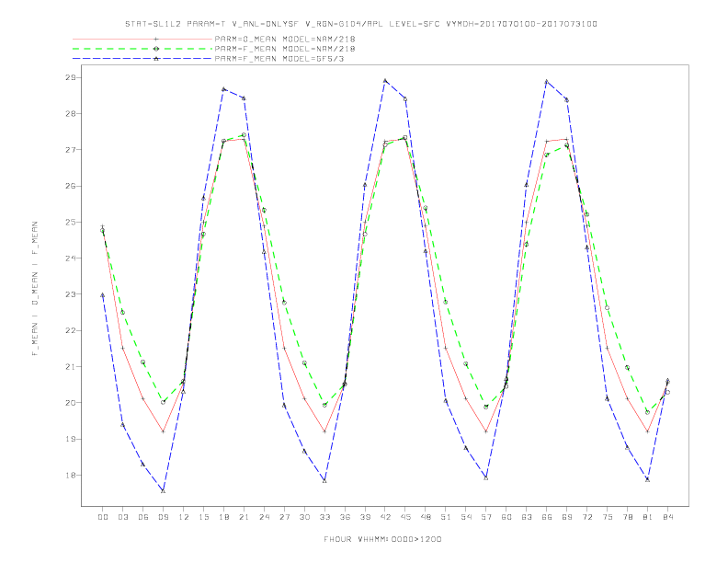Image resolution: width=728 pixels, height=563 pixels.
Task: Click the x-axis tick label 36
Action: [345, 517]
